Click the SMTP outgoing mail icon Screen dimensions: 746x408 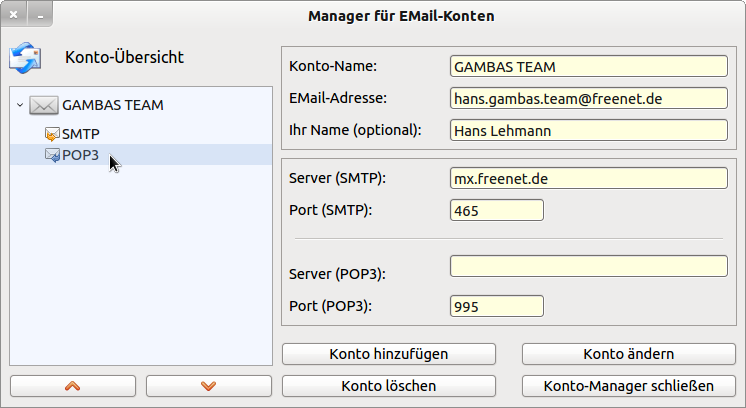click(x=52, y=133)
